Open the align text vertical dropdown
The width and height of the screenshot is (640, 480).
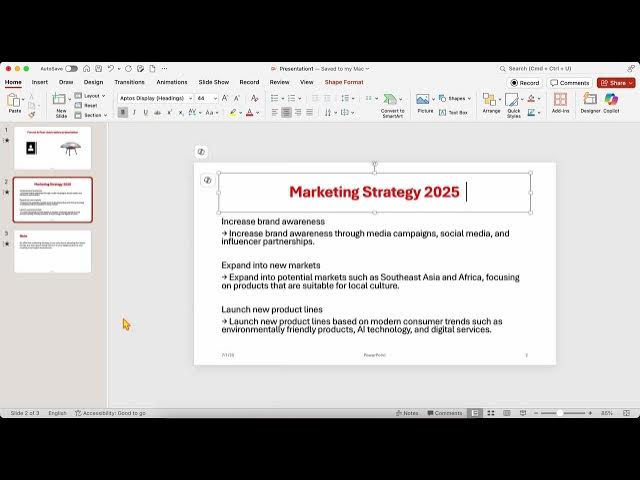pos(347,112)
